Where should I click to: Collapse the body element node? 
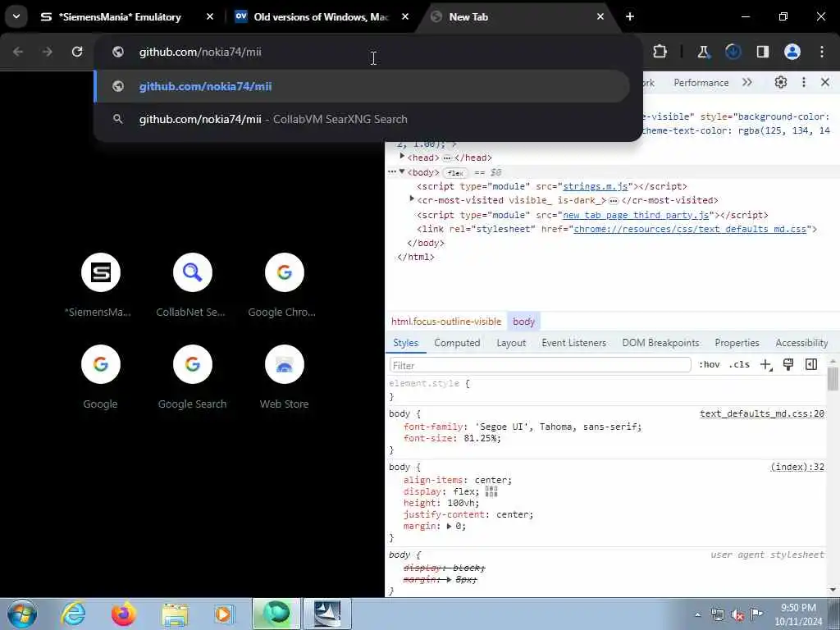(402, 171)
